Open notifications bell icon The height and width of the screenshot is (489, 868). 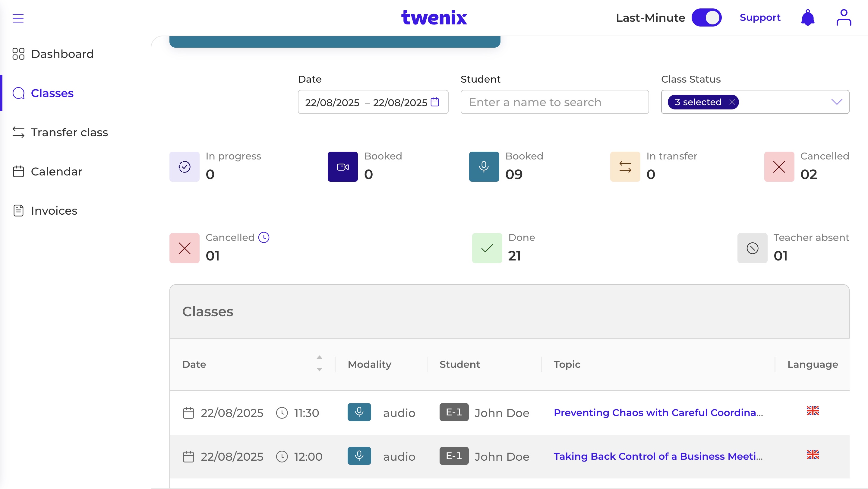[x=808, y=17]
